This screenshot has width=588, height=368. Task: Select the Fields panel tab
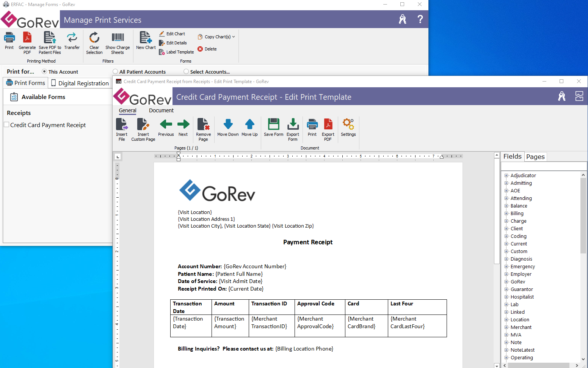pyautogui.click(x=512, y=156)
